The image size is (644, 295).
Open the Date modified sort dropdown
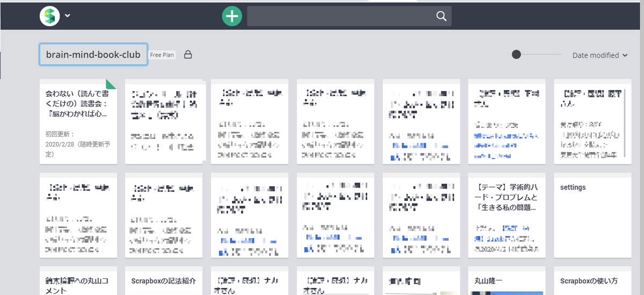(599, 55)
